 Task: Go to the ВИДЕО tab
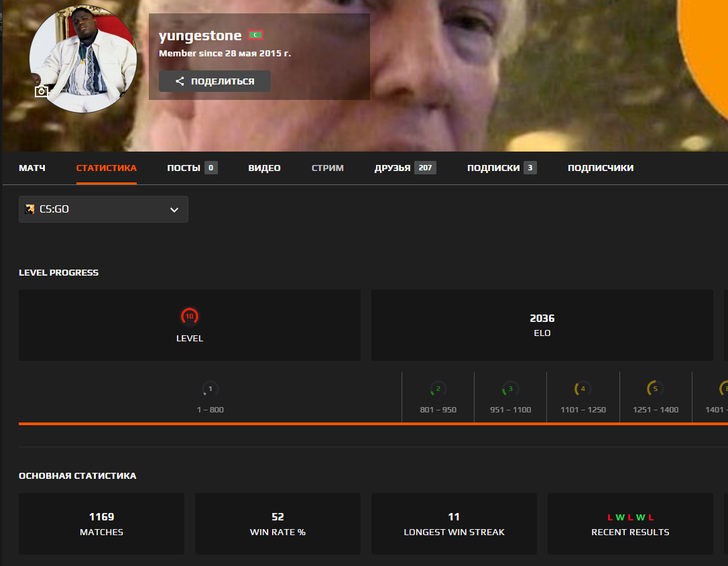click(264, 168)
